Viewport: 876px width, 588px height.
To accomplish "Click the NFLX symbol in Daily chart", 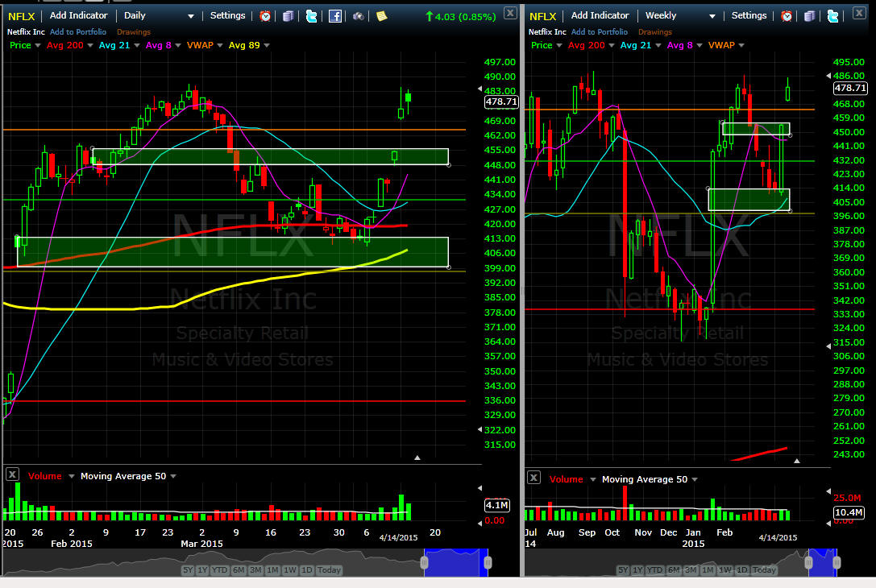I will (21, 16).
